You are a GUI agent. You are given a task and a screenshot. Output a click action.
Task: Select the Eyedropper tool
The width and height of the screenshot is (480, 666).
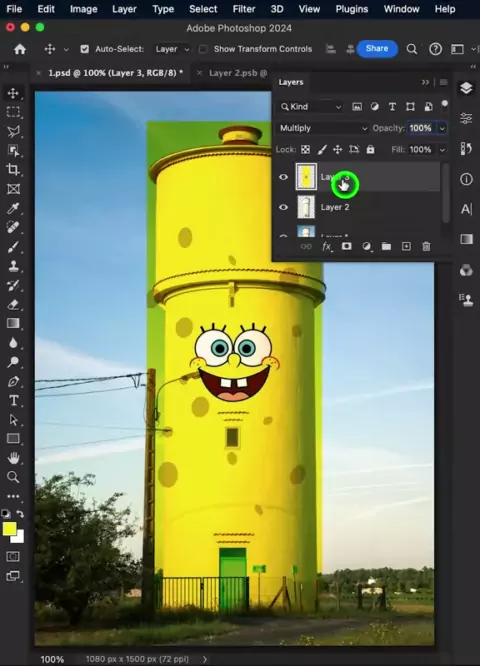tap(13, 208)
